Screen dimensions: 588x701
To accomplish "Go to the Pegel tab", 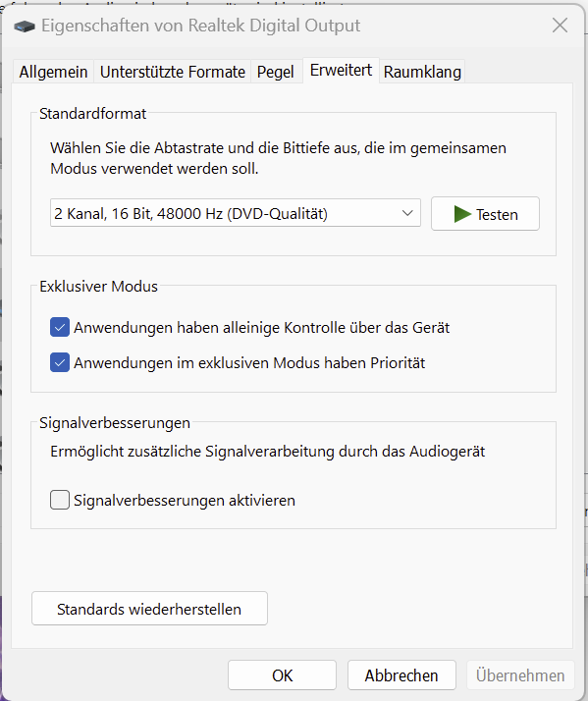I will tap(276, 72).
